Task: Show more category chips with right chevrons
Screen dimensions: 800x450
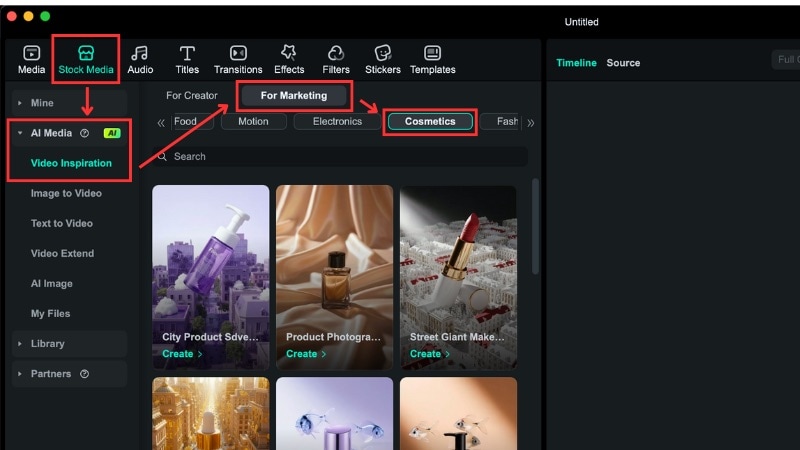Action: [x=531, y=122]
